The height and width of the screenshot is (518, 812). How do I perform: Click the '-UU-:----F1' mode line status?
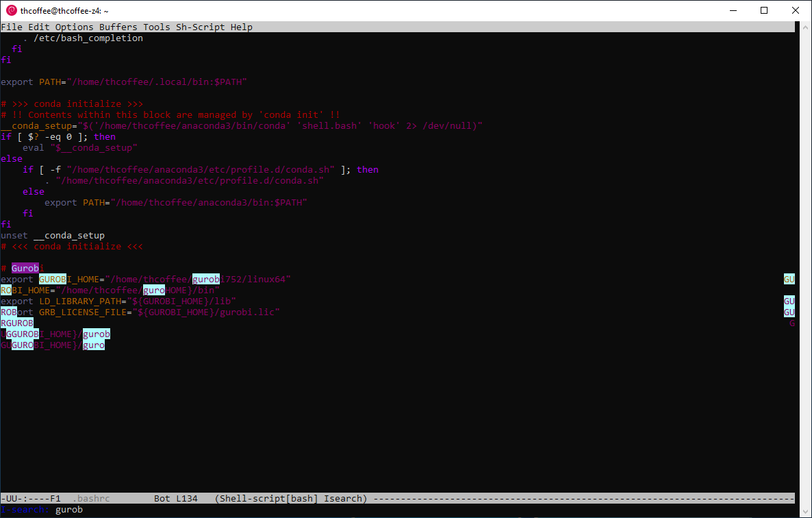coord(31,498)
